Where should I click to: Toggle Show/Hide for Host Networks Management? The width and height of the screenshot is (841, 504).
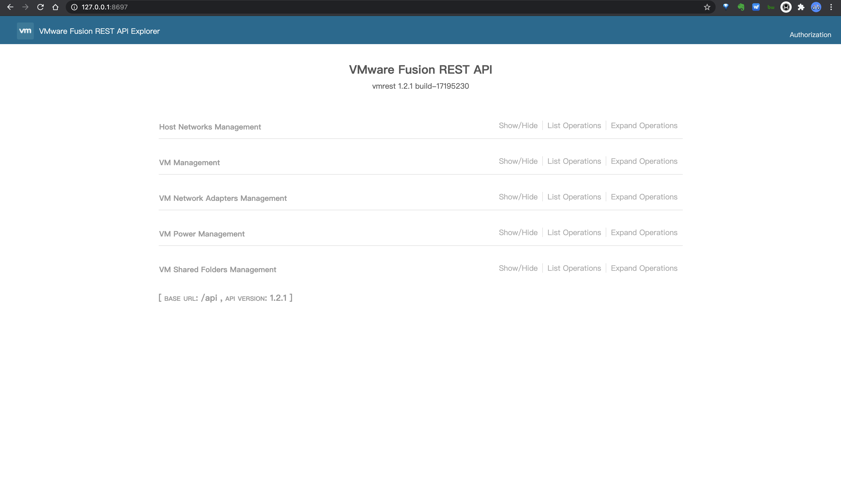518,125
